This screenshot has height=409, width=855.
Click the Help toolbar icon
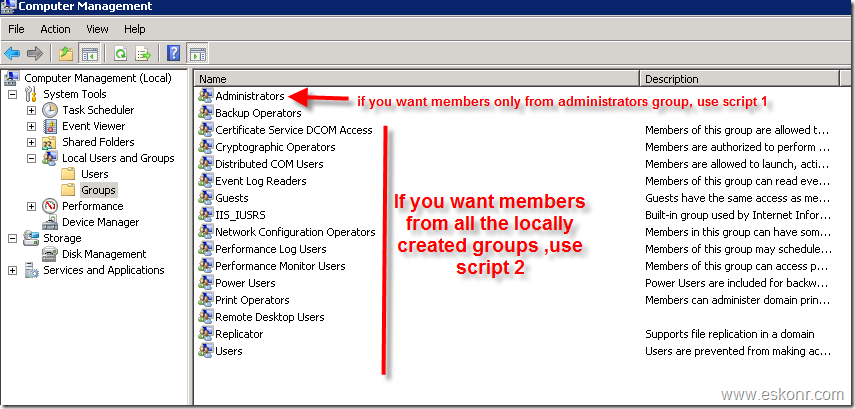coord(173,53)
